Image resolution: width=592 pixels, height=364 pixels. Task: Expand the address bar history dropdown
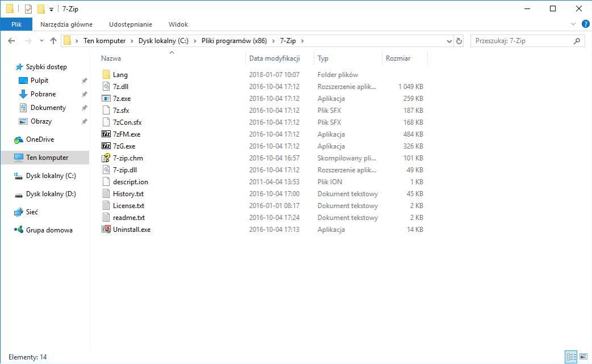(449, 41)
